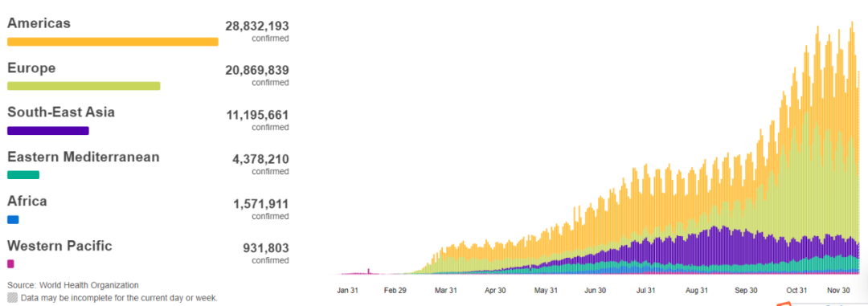Click the South-East Asia label

61,112
